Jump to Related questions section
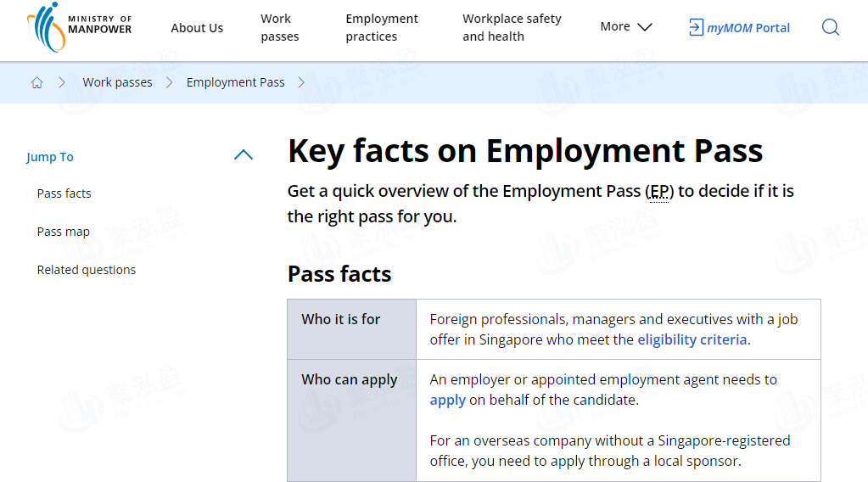 click(x=87, y=270)
